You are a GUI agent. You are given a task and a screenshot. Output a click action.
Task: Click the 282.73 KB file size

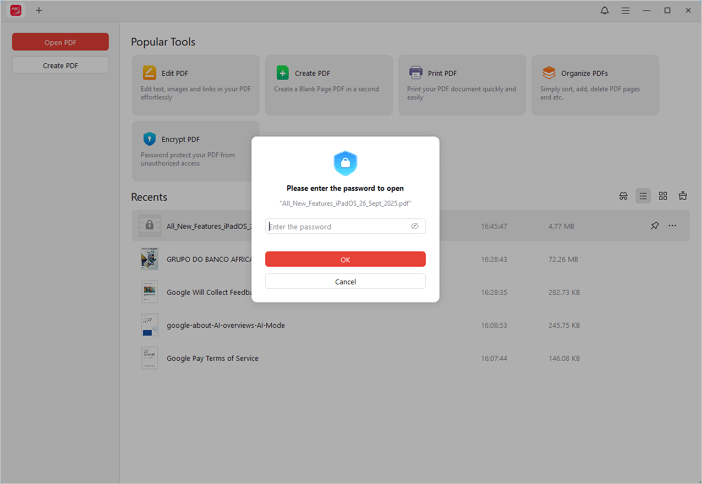(564, 292)
